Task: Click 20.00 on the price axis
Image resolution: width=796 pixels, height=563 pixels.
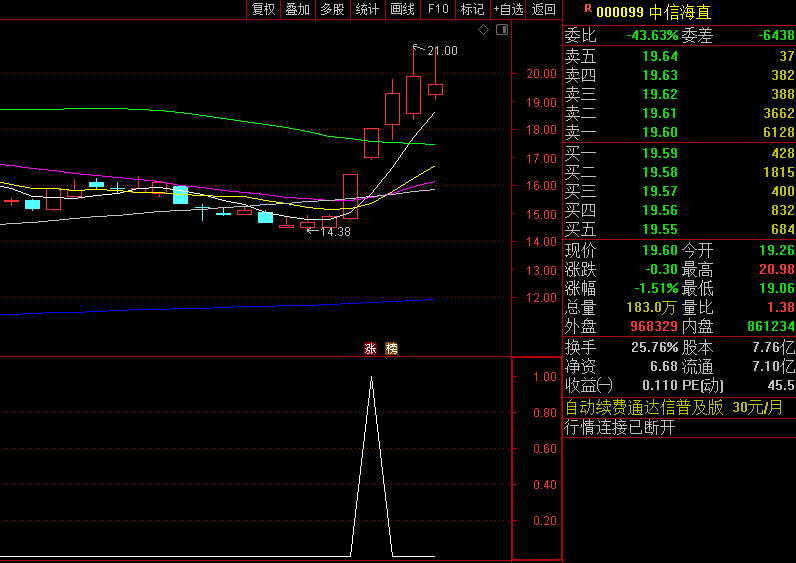Action: 542,74
